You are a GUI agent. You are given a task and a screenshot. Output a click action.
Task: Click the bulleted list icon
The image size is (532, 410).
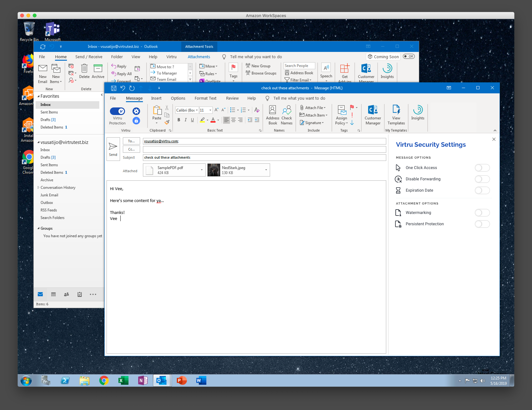pyautogui.click(x=232, y=110)
